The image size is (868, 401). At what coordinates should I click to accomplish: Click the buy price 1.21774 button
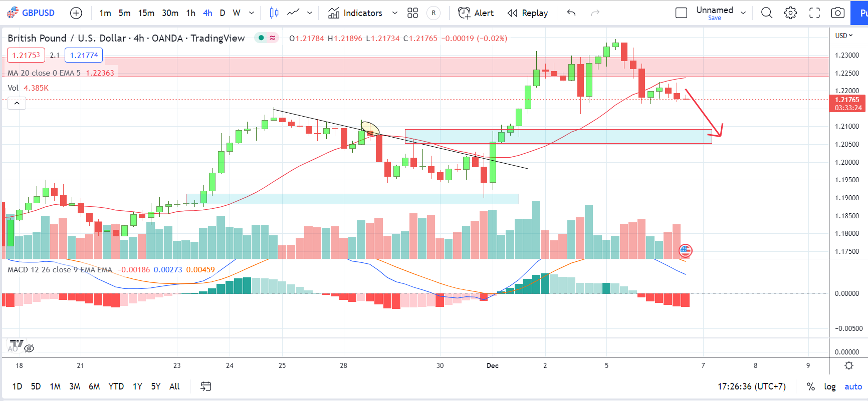click(x=84, y=55)
